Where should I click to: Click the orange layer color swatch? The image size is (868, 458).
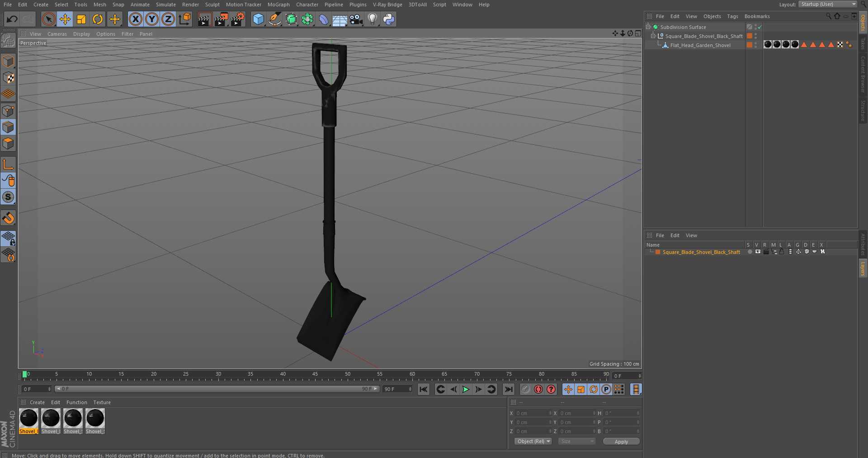point(658,252)
